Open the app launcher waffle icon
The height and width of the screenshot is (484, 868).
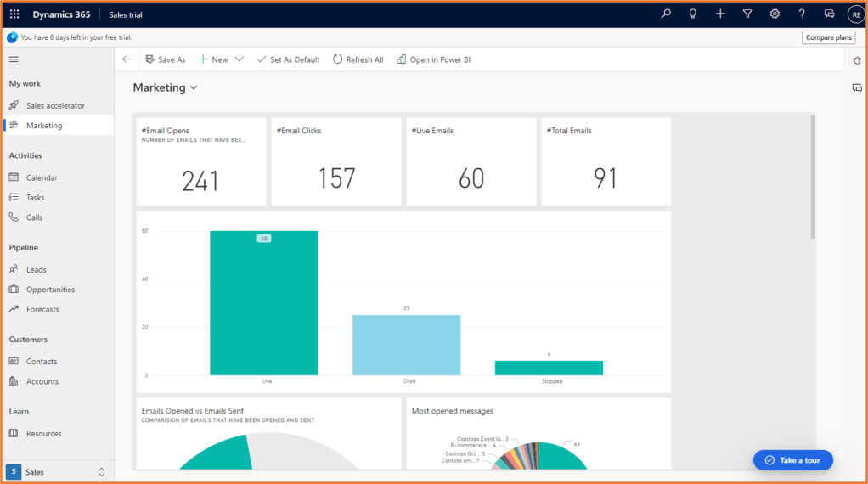14,14
